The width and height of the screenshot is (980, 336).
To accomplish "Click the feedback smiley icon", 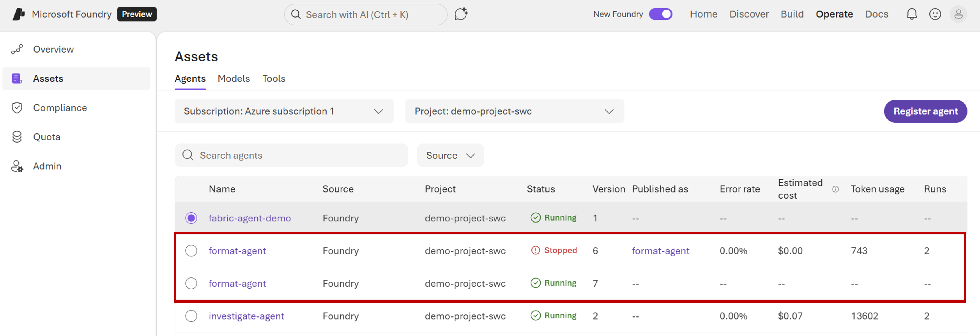I will click(935, 14).
